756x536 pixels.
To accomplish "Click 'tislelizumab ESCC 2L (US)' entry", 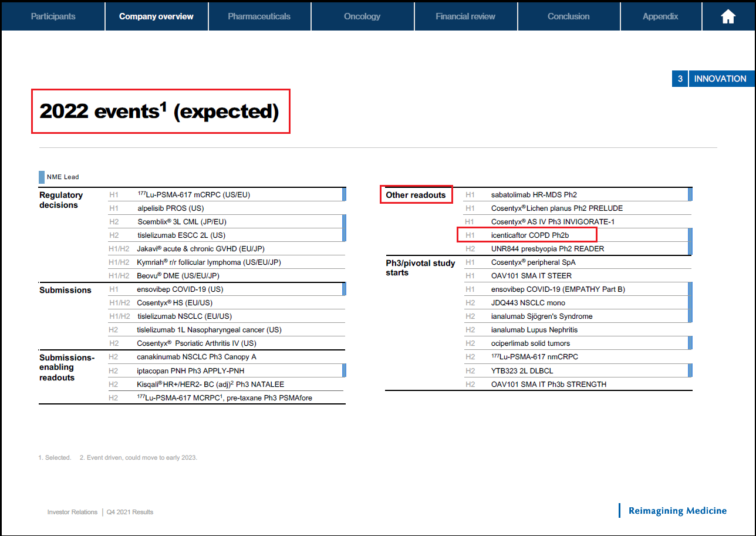I will [227, 235].
